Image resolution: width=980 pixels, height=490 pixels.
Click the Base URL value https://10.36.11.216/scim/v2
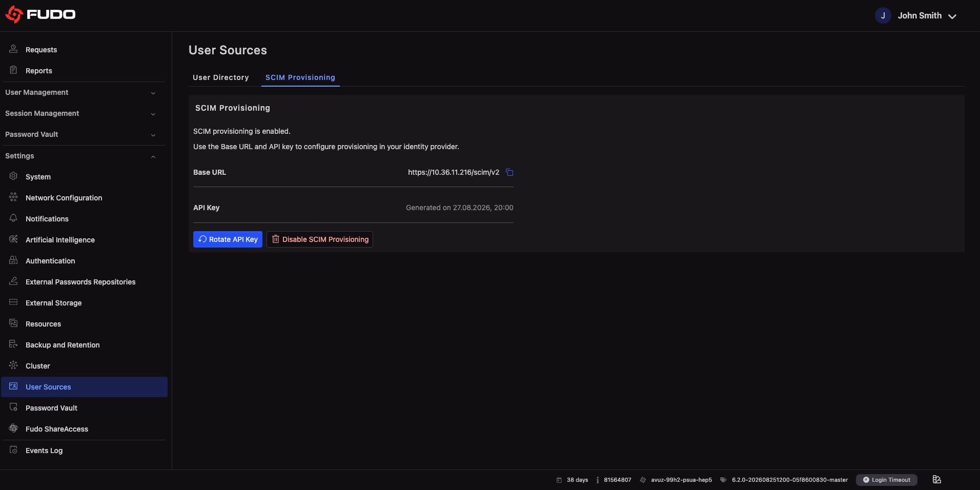click(x=454, y=172)
